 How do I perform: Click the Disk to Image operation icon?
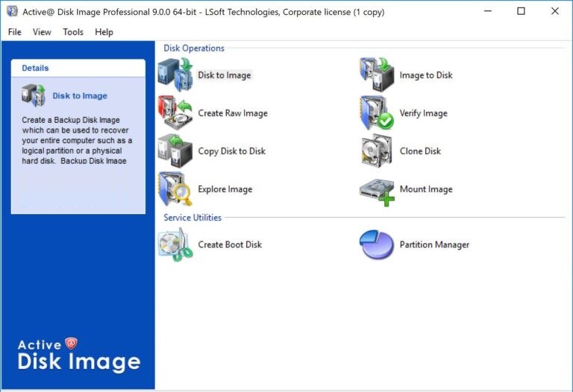click(x=175, y=75)
